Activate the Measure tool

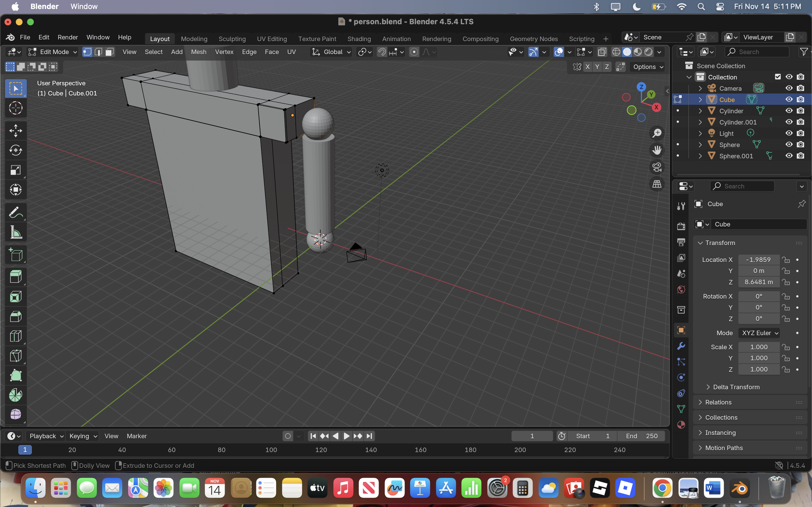click(x=16, y=232)
